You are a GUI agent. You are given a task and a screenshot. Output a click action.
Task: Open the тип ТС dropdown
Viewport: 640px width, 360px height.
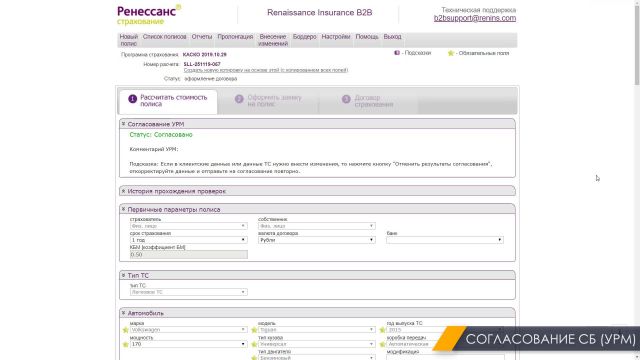(189, 292)
